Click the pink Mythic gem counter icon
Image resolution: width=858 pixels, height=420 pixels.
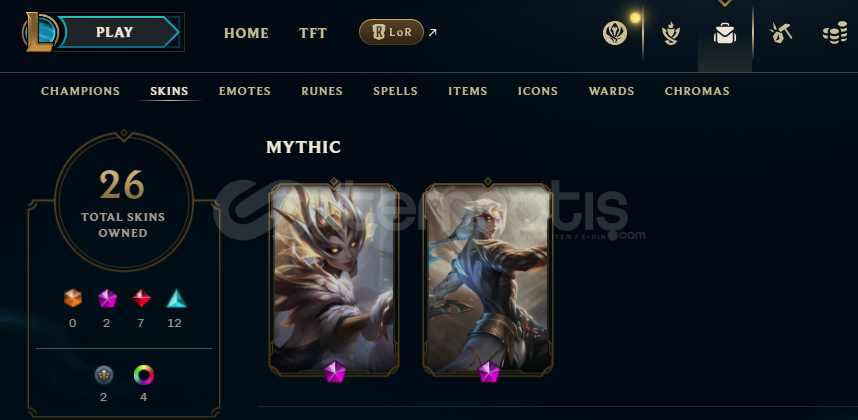[107, 298]
